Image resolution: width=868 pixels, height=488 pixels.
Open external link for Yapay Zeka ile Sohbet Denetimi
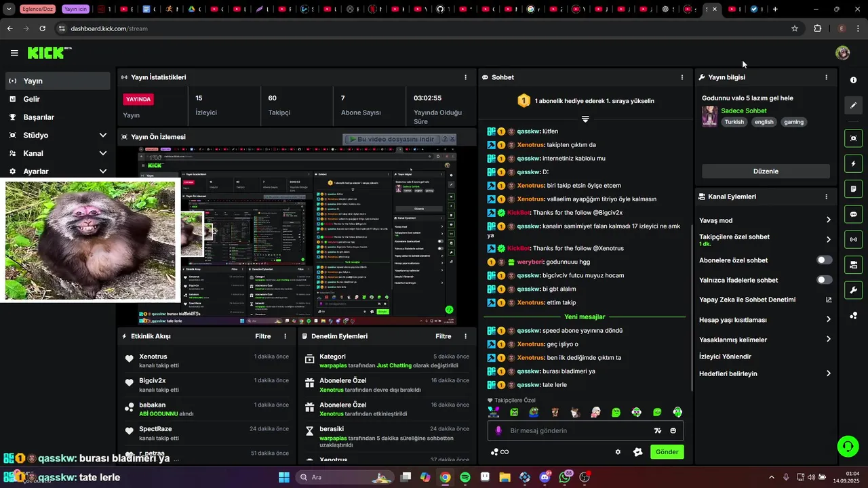click(828, 300)
